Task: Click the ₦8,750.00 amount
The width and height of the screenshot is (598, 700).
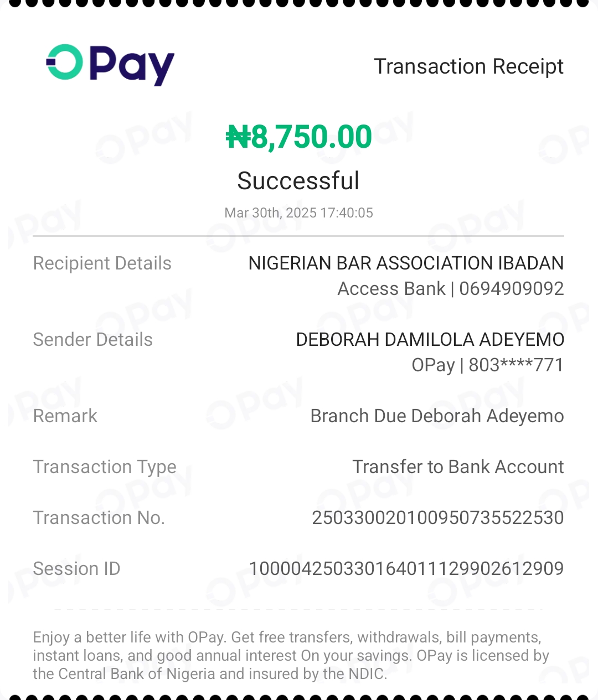Action: [x=299, y=137]
